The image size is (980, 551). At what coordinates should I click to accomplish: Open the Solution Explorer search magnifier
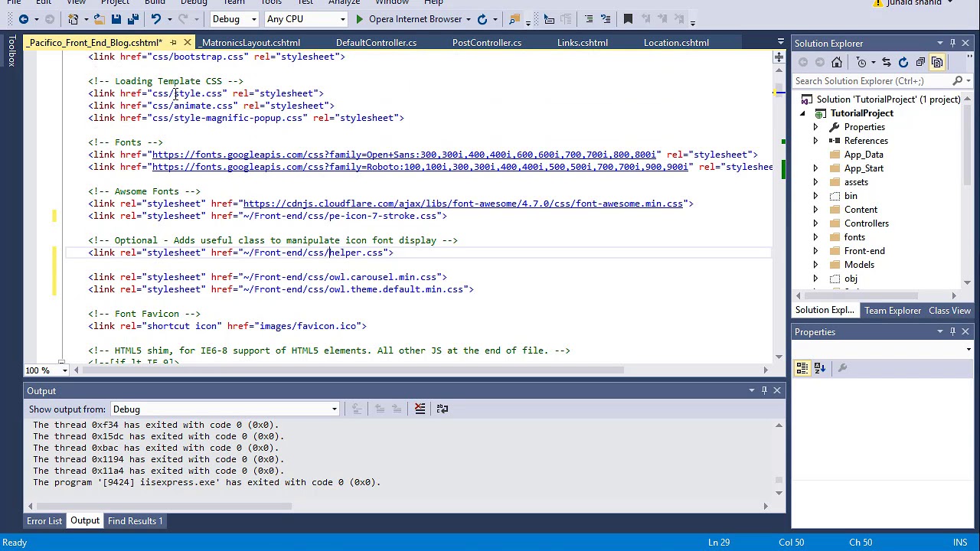pos(957,80)
